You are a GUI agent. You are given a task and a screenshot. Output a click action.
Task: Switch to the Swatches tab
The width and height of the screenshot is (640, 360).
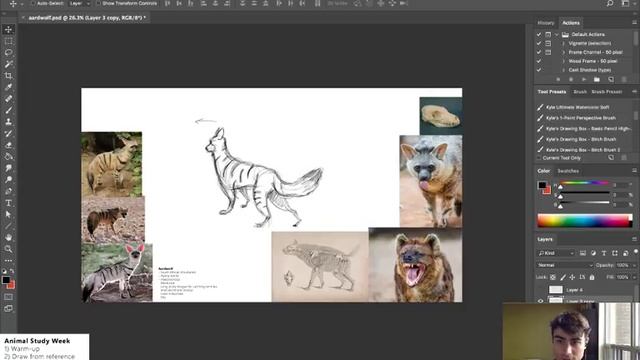(x=568, y=171)
